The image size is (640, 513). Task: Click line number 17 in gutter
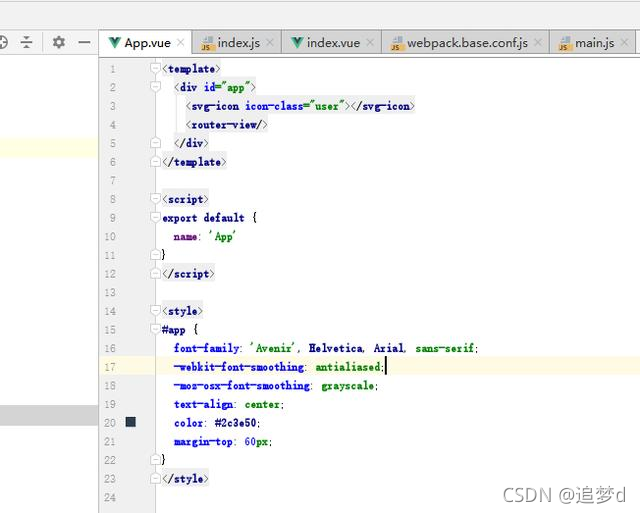click(110, 367)
